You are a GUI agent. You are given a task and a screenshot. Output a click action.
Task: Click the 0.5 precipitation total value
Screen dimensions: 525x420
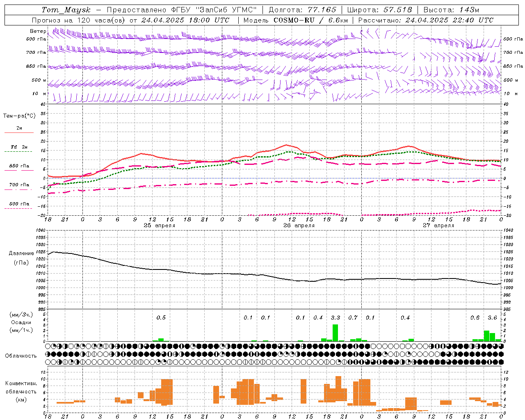pos(161,317)
